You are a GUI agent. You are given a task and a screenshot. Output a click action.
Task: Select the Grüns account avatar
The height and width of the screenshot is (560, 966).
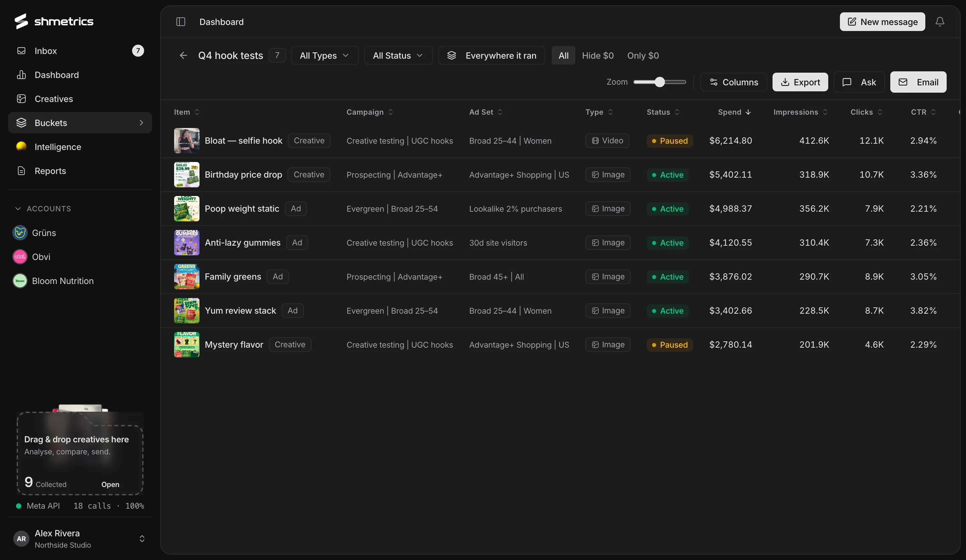(20, 233)
